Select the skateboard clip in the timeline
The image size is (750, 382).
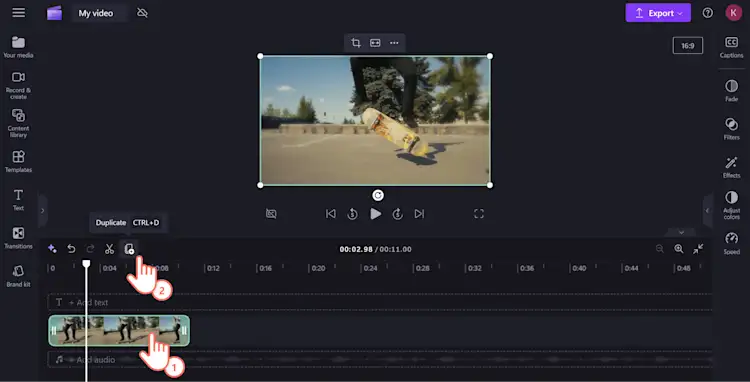[119, 330]
